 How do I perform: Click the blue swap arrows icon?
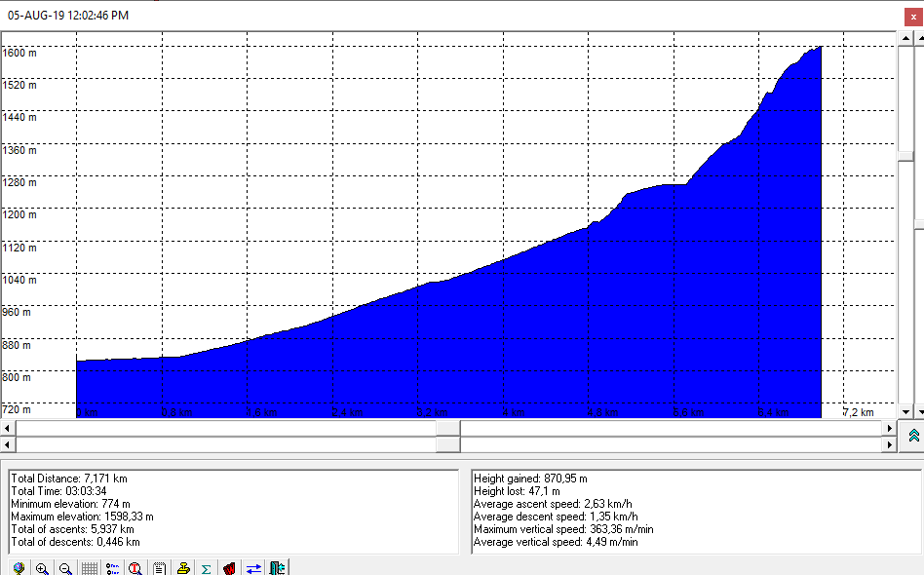click(x=253, y=568)
